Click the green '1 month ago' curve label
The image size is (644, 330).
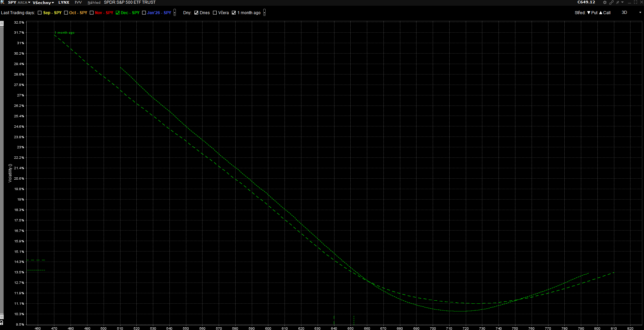64,33
